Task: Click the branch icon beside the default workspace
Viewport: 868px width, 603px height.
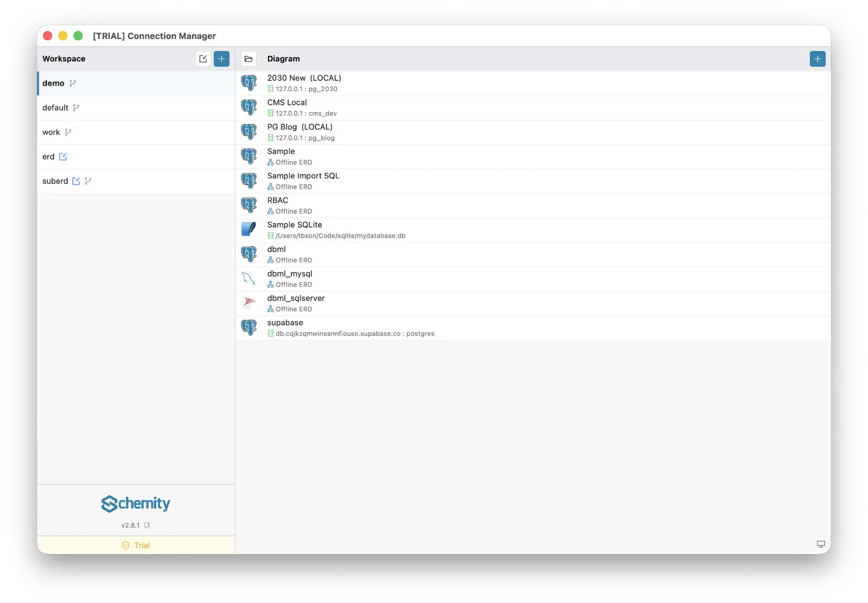Action: (76, 107)
